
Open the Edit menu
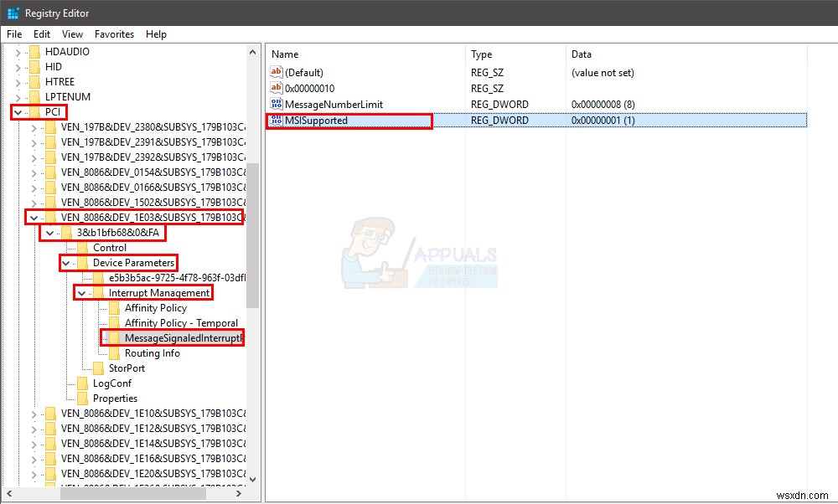42,34
